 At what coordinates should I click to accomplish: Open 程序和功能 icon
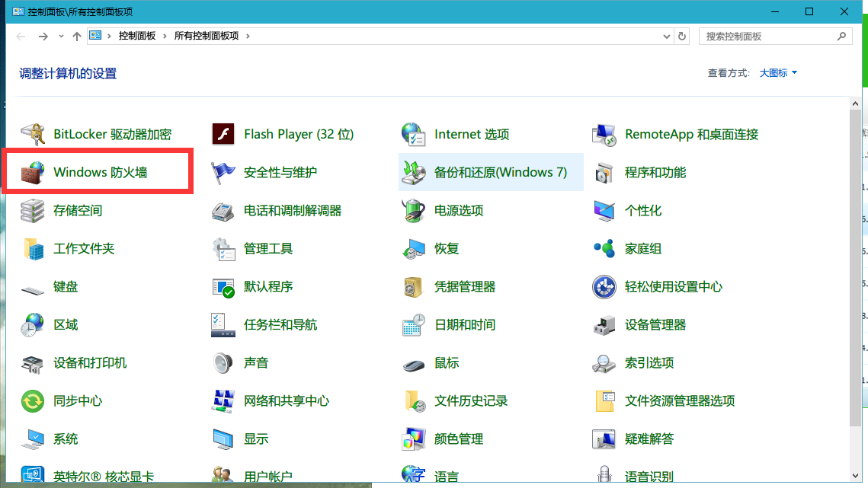604,173
